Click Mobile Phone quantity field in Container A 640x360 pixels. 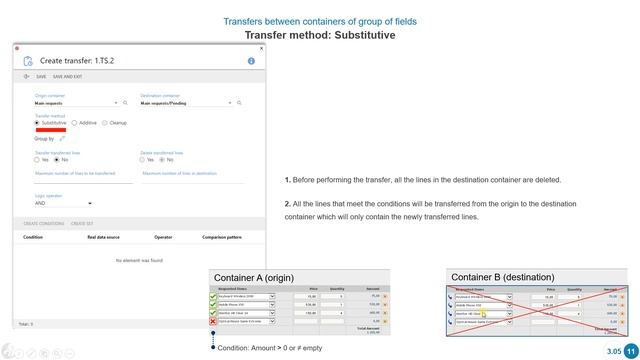pyautogui.click(x=332, y=304)
